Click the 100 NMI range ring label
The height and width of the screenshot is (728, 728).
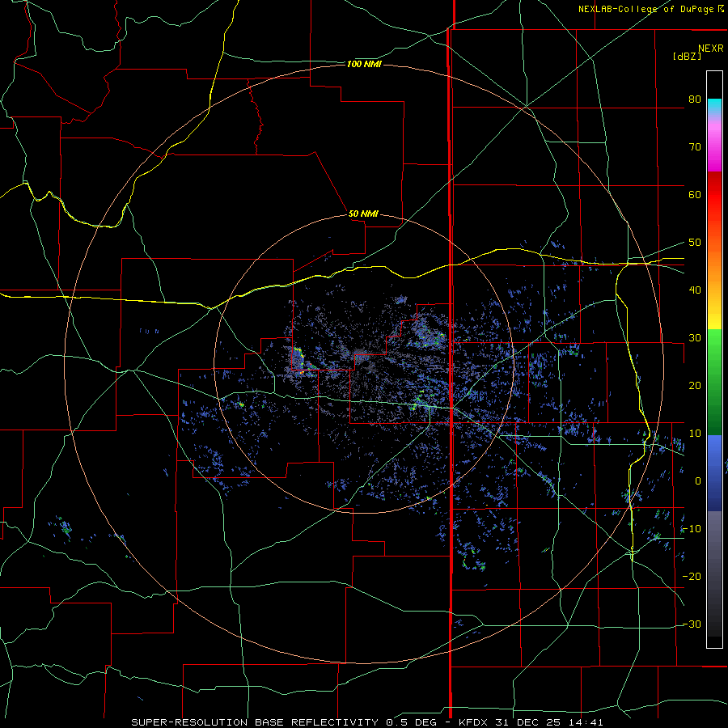coord(364,64)
